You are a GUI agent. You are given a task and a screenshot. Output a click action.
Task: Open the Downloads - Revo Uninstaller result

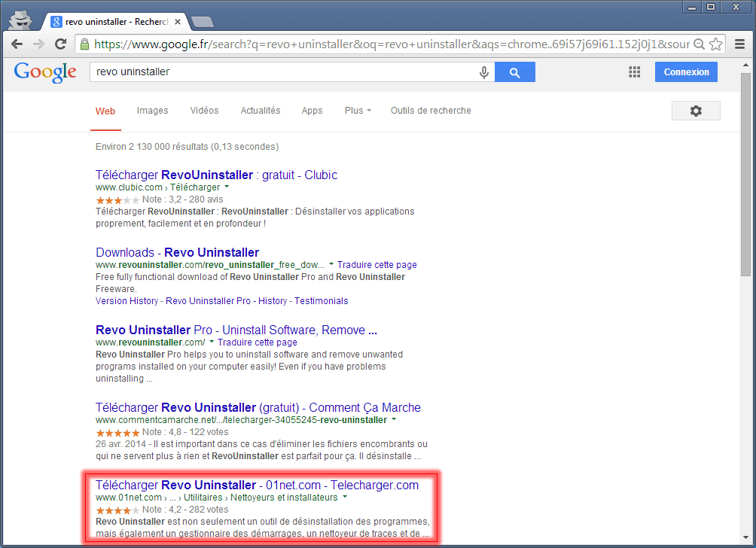(x=177, y=253)
